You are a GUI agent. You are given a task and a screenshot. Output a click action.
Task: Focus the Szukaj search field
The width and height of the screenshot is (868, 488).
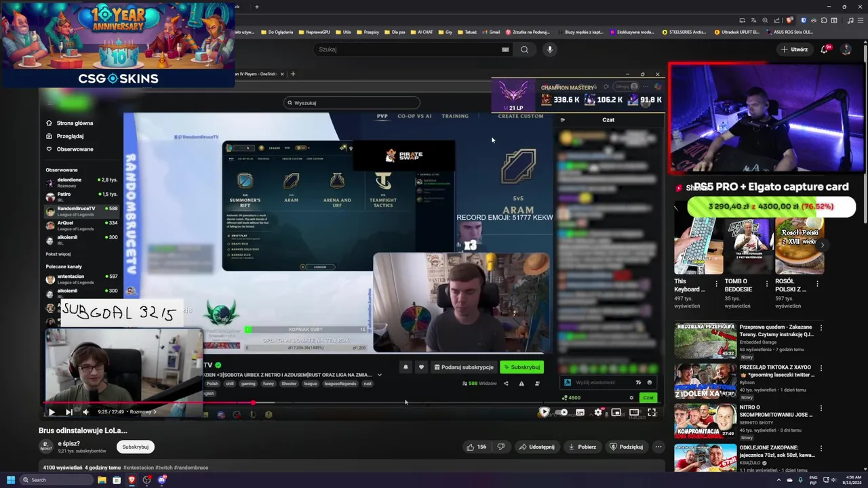(x=407, y=49)
